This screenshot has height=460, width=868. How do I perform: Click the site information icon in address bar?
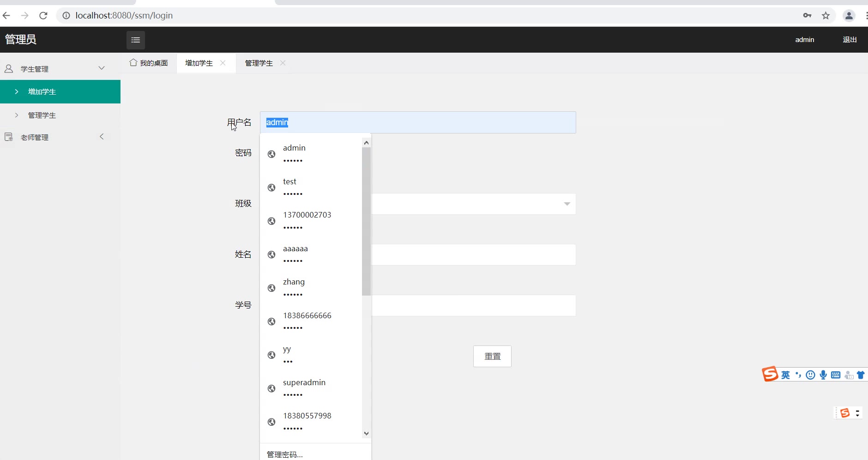(x=66, y=16)
